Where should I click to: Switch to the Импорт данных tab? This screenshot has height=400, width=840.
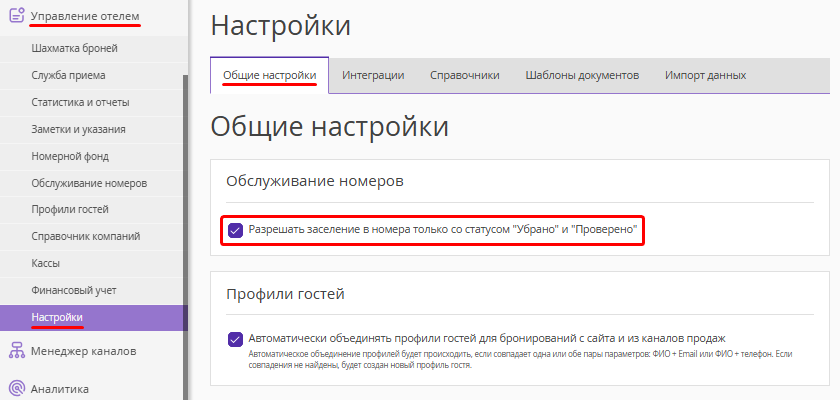(706, 76)
